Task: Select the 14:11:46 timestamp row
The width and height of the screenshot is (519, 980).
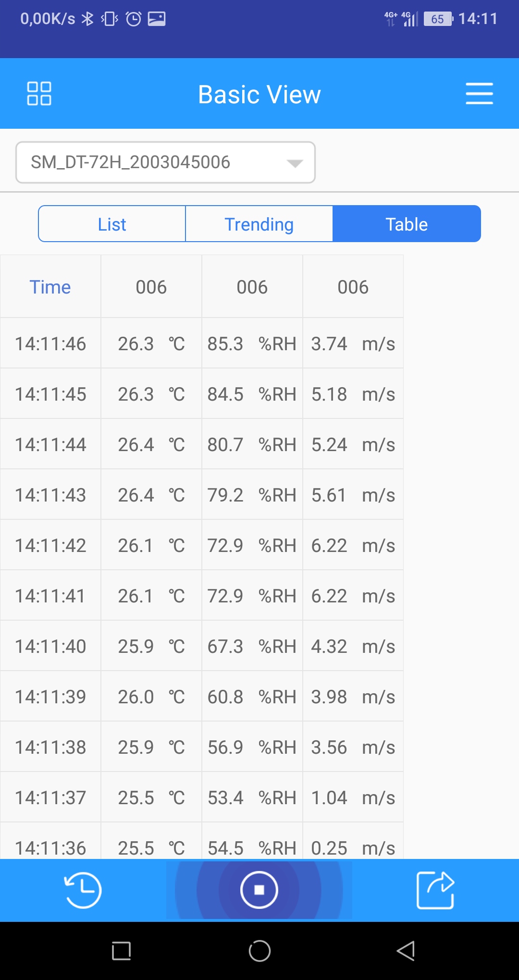Action: click(50, 343)
